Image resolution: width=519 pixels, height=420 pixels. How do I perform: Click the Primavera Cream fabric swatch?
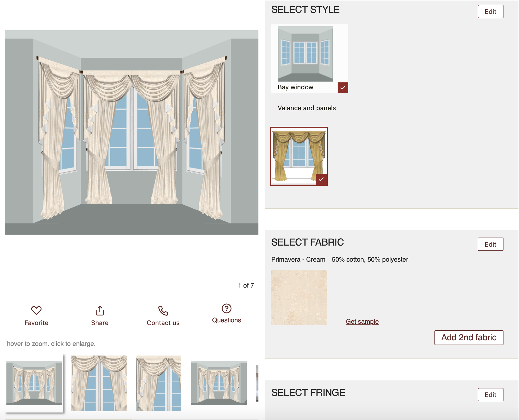coord(299,297)
